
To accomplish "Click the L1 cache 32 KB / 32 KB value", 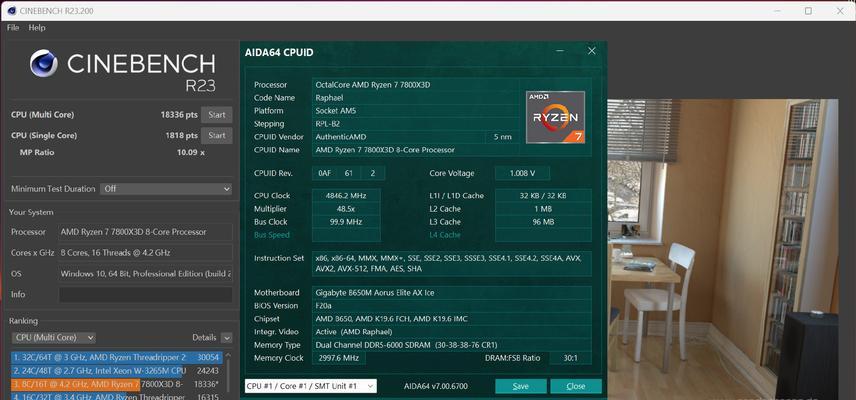I will pos(543,195).
